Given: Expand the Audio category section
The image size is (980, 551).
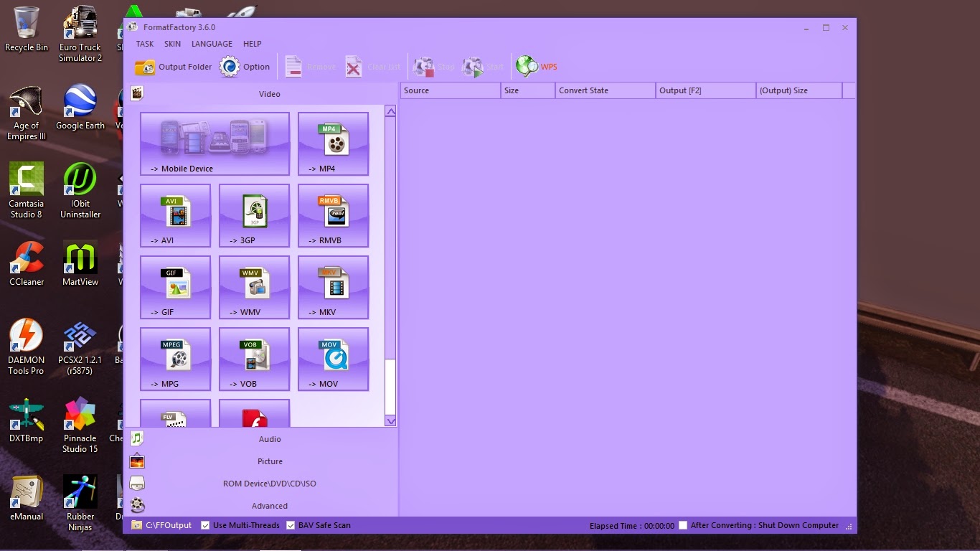Looking at the screenshot, I should [x=261, y=438].
